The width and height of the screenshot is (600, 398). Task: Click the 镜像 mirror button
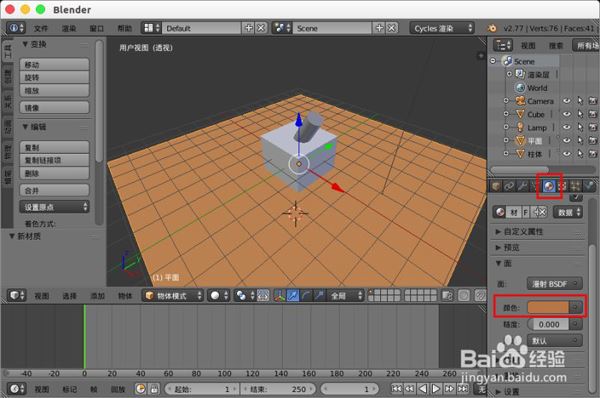pos(54,108)
